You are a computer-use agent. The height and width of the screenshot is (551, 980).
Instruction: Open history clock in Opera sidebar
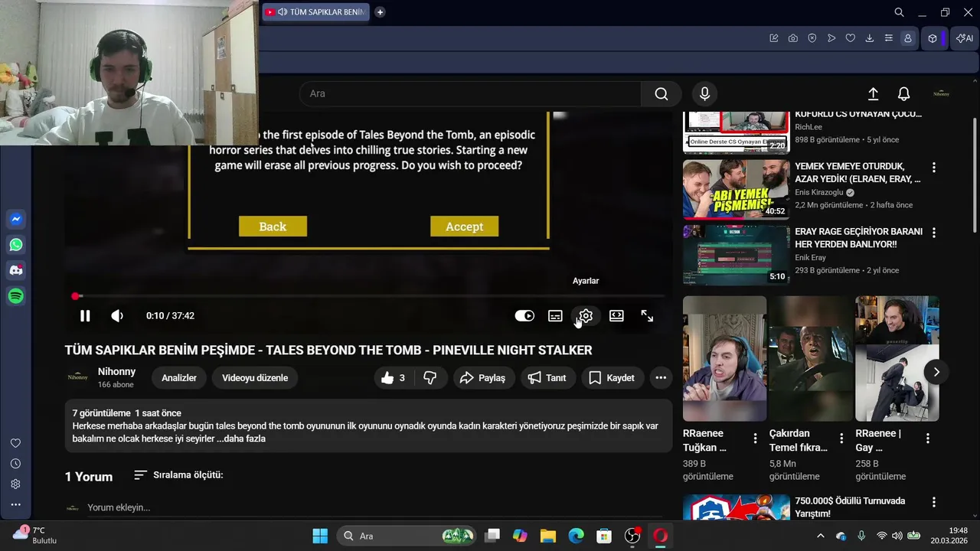pos(15,464)
